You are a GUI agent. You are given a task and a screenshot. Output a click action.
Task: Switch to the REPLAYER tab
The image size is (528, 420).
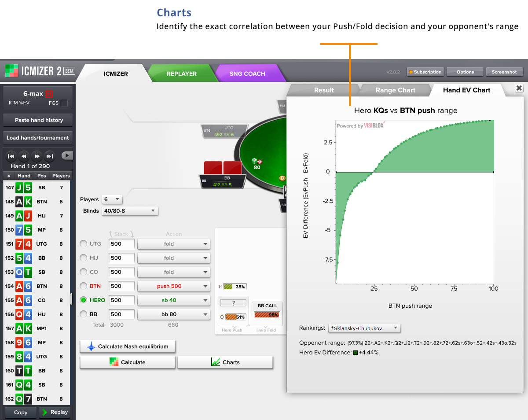click(182, 74)
